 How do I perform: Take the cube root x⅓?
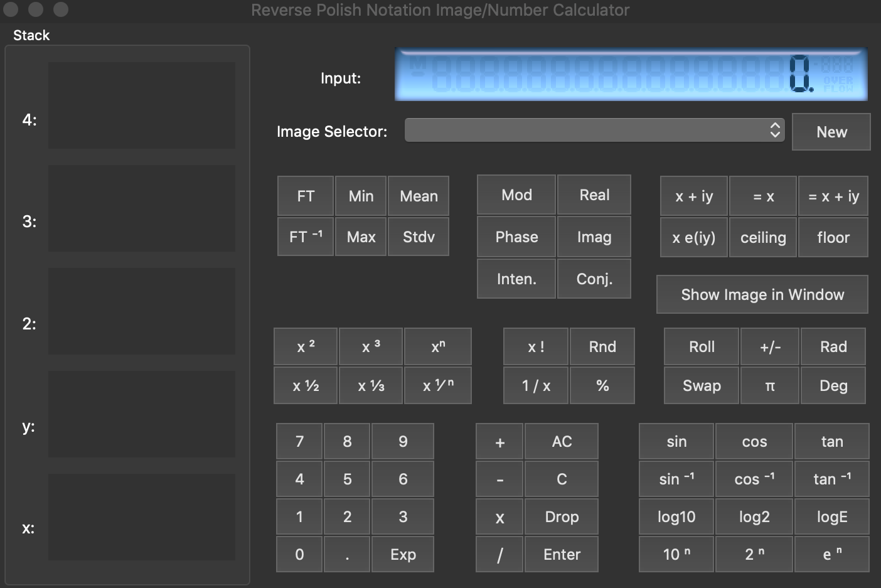pyautogui.click(x=371, y=385)
